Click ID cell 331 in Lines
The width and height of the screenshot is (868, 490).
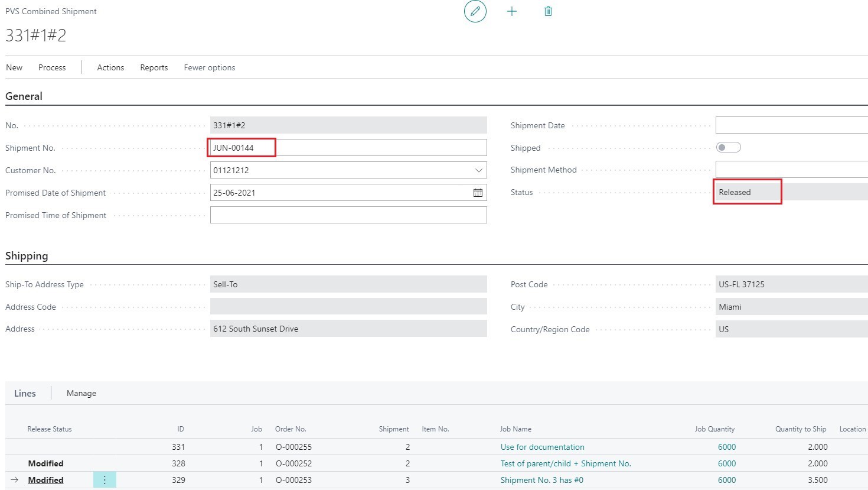(178, 447)
